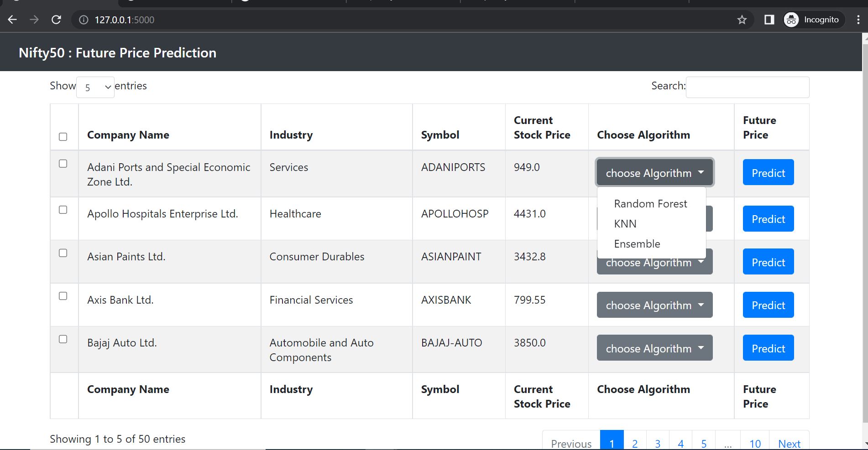Bookmark this page with the star icon
Viewport: 868px width, 450px height.
click(742, 20)
